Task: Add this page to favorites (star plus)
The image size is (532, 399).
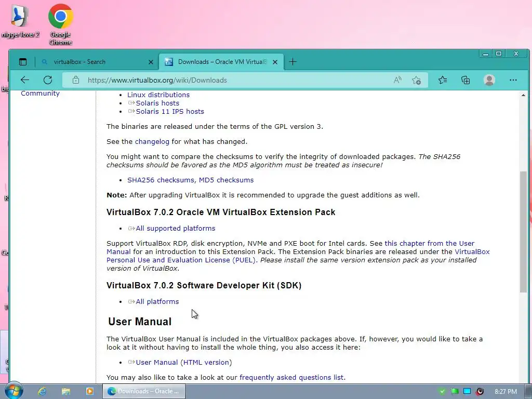Action: [416, 80]
